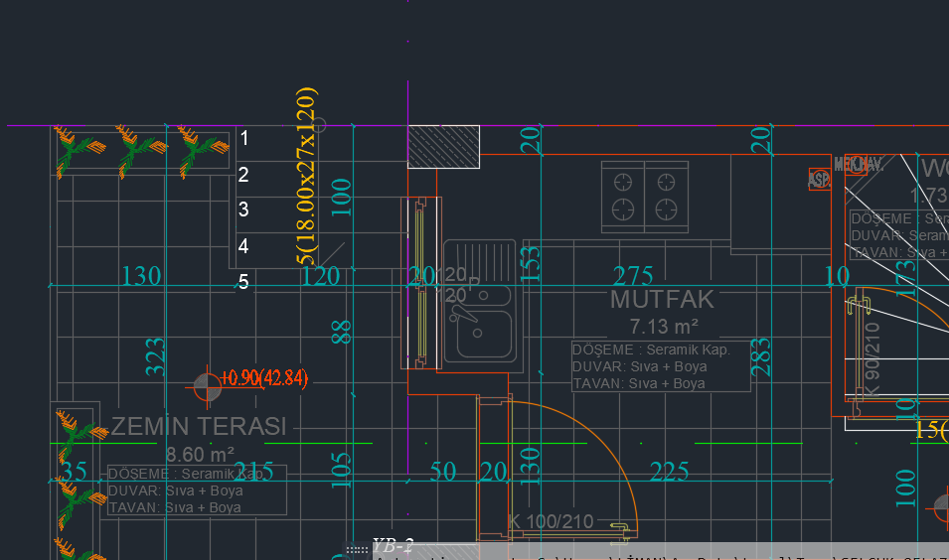949x560 pixels.
Task: Select the ZEMİN TERASI room label
Action: [199, 426]
